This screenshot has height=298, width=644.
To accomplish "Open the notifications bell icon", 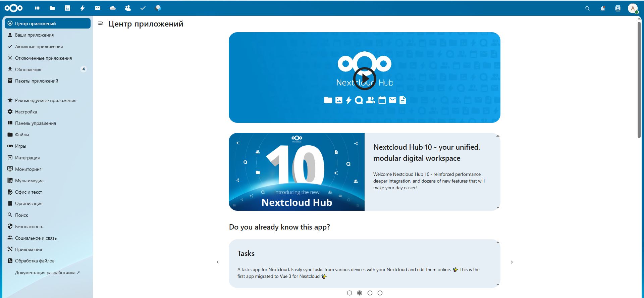I will pyautogui.click(x=602, y=8).
